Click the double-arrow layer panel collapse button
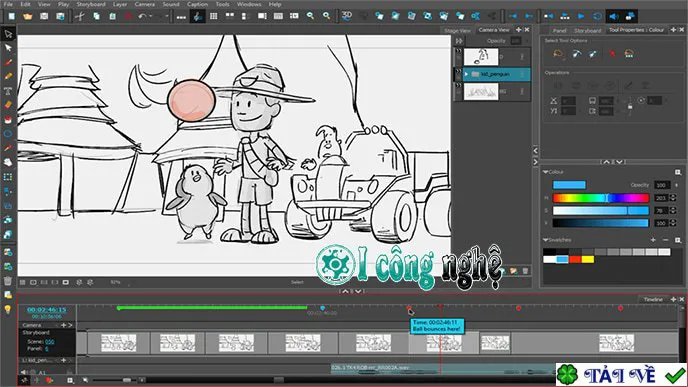The width and height of the screenshot is (688, 387). click(459, 40)
